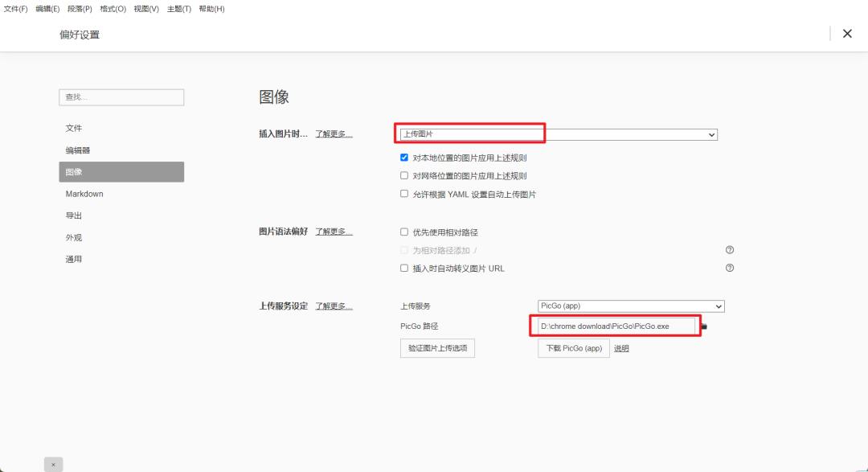868x472 pixels.
Task: Open the 主题(T) menu
Action: (x=178, y=9)
